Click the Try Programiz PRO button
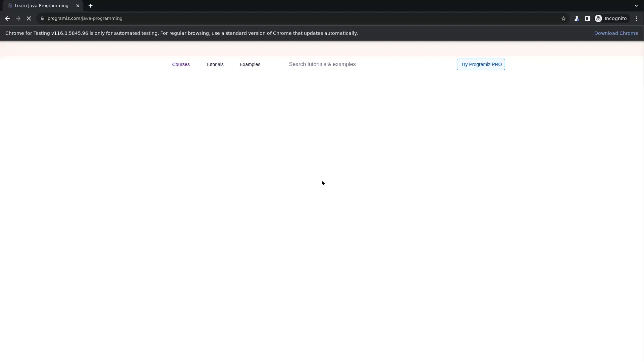 click(481, 64)
